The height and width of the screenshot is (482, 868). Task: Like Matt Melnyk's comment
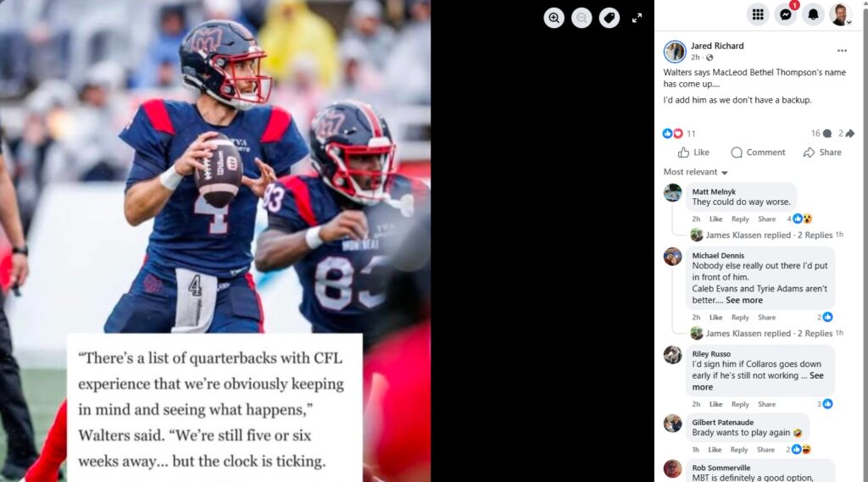pyautogui.click(x=715, y=219)
